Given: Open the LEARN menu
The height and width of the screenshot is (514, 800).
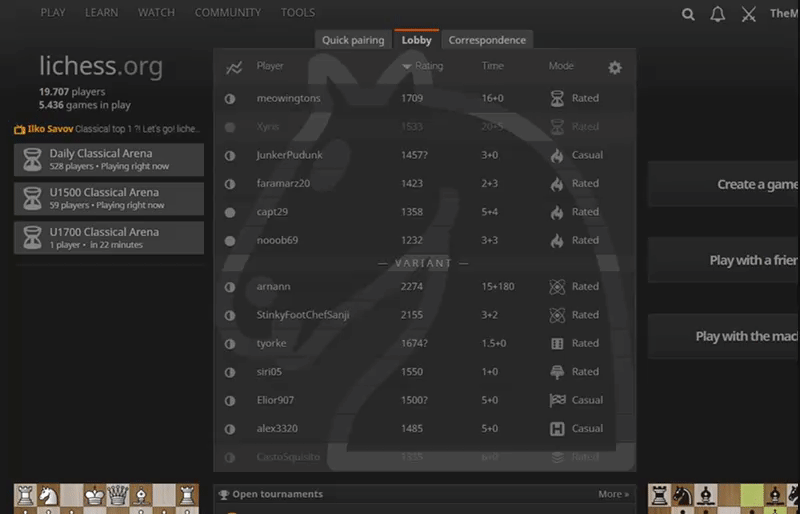Looking at the screenshot, I should (102, 13).
